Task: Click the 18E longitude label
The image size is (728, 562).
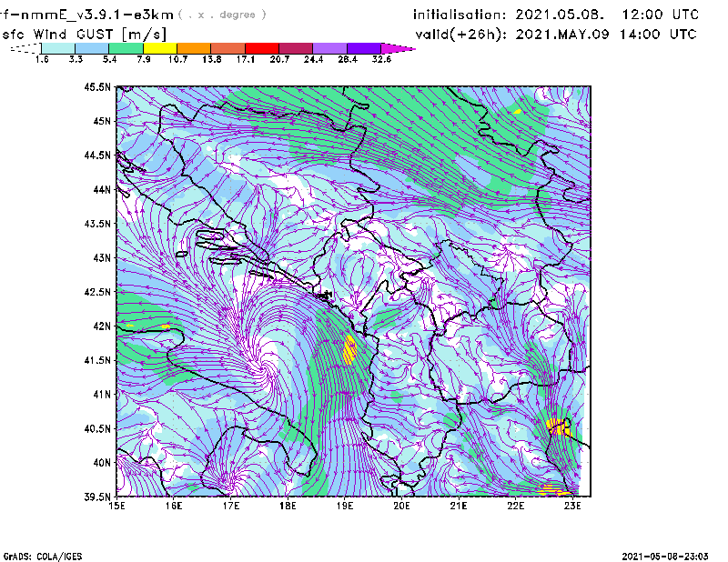Action: pos(288,506)
